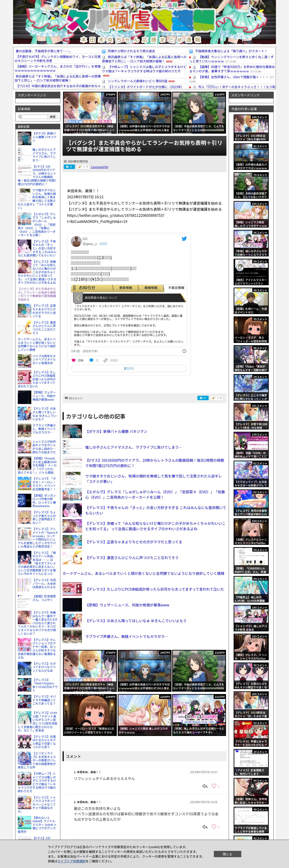Open 3796PV デレステ 2023限定浴衣ガチャ top thumbnail
Screen dimensions: 289x868
tap(90, 113)
